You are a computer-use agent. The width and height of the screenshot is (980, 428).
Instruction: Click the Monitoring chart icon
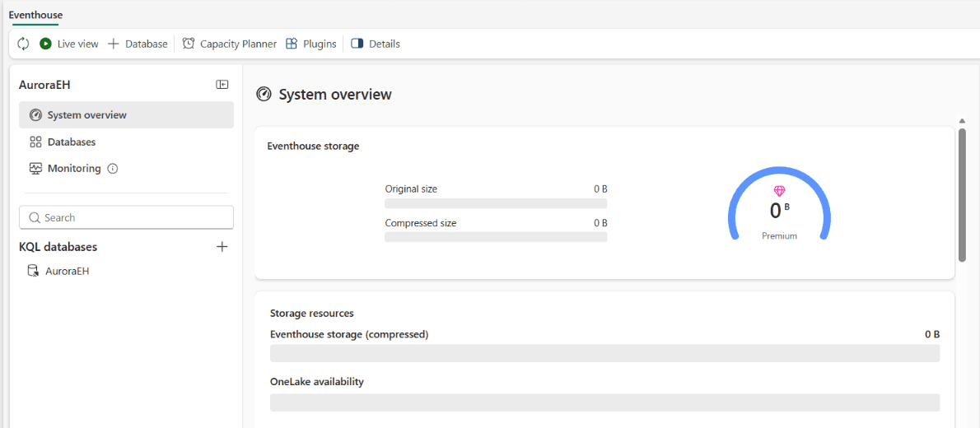pos(35,168)
